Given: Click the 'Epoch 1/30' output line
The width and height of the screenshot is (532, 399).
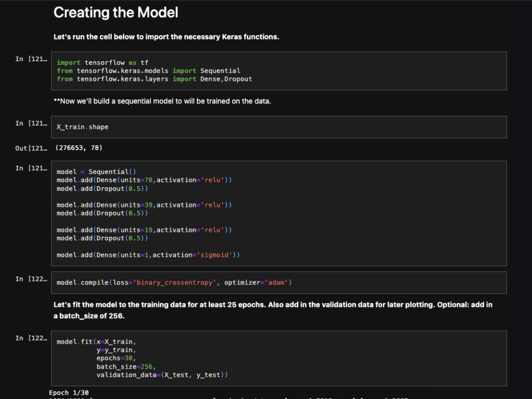Looking at the screenshot, I should coord(69,393).
